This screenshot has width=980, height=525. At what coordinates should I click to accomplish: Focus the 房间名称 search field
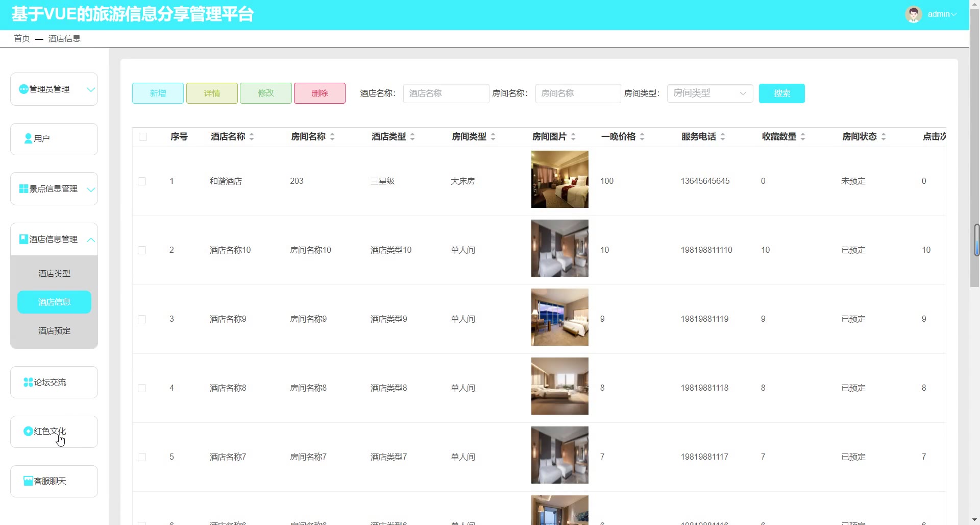pyautogui.click(x=578, y=93)
